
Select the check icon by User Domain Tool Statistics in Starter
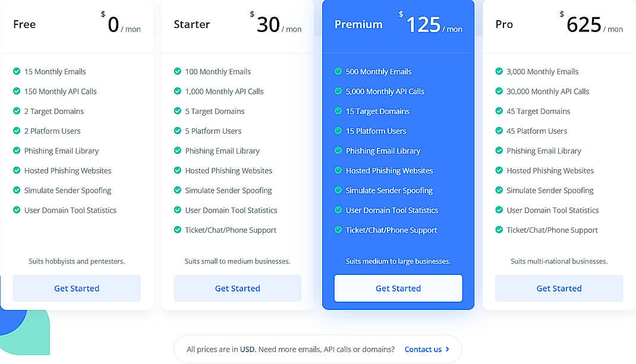coord(177,210)
